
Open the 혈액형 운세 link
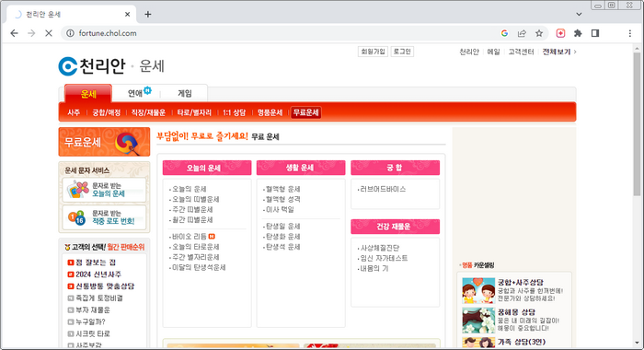[283, 189]
